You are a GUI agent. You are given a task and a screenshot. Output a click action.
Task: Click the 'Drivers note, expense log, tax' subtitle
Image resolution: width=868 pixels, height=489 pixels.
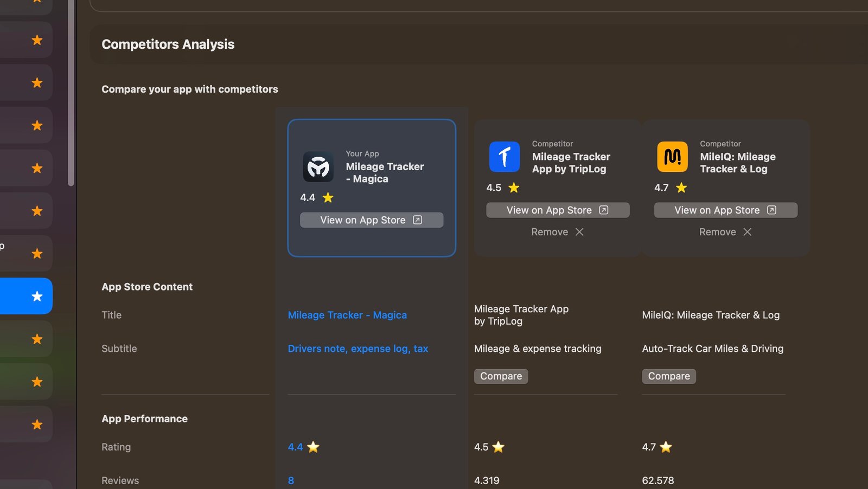click(358, 349)
